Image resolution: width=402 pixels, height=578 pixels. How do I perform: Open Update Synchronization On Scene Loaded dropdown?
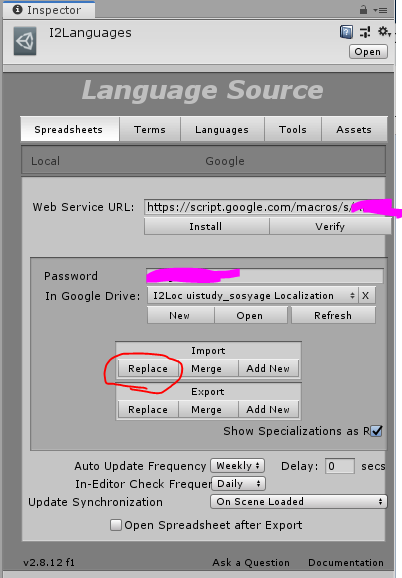point(299,502)
